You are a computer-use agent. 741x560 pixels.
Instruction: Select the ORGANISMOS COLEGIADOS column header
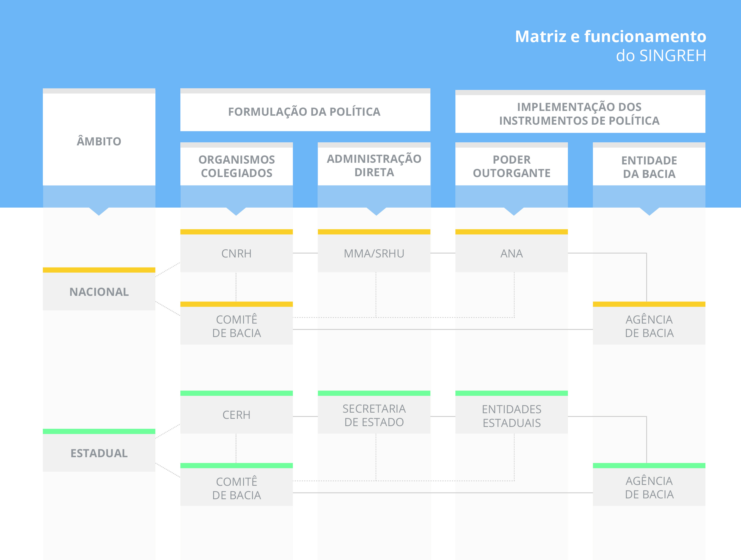click(237, 166)
